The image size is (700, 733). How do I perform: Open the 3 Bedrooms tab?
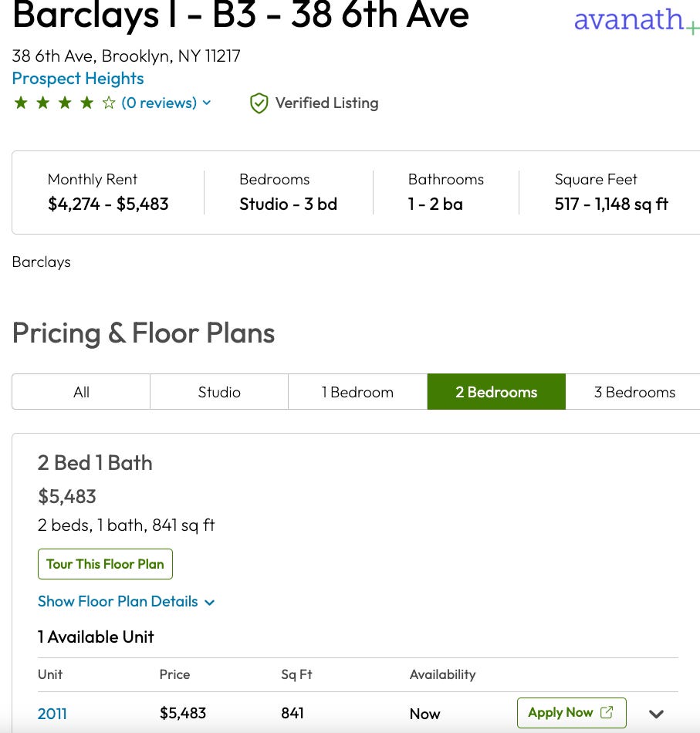634,392
